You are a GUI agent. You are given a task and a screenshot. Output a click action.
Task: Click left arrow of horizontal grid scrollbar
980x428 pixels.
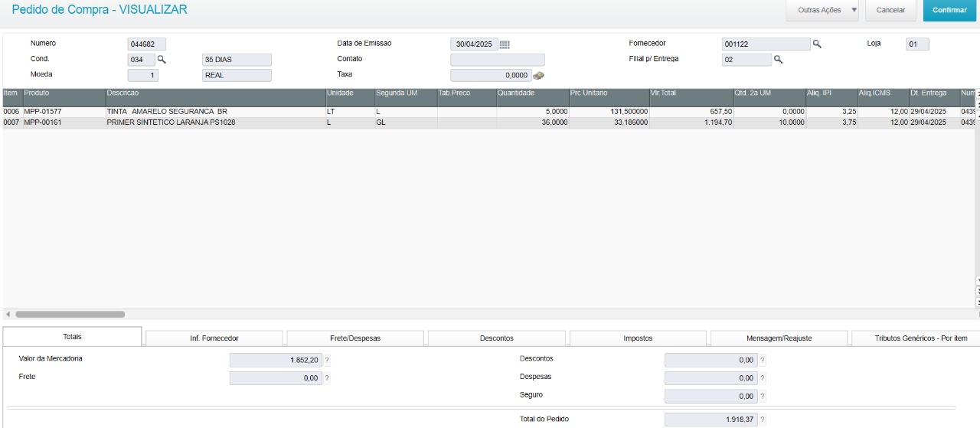pos(8,314)
